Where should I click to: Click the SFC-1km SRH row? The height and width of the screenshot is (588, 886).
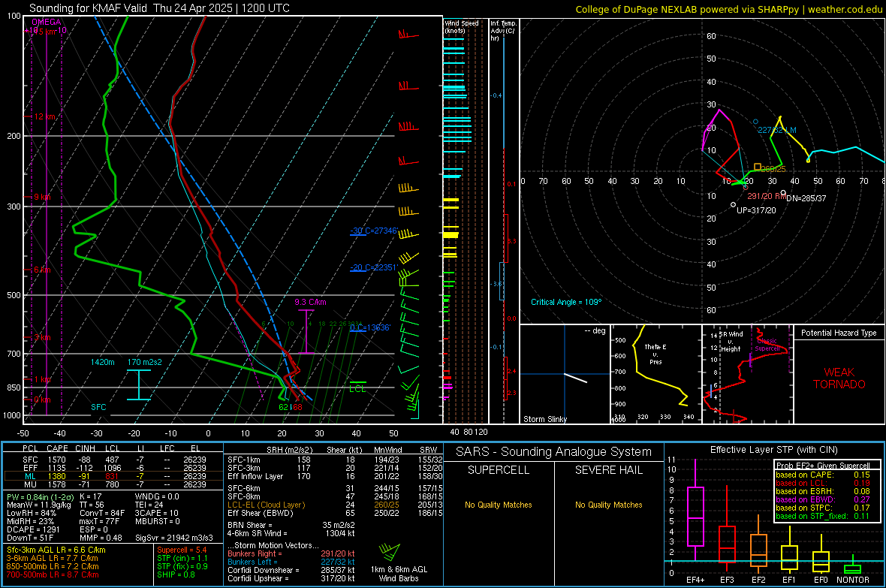coord(334,460)
